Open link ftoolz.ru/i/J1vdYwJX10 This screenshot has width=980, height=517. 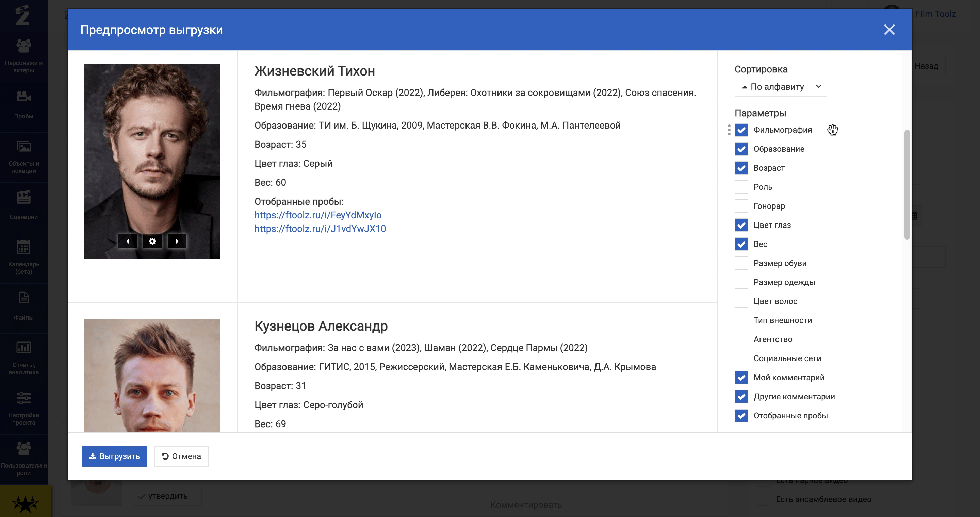coord(320,229)
